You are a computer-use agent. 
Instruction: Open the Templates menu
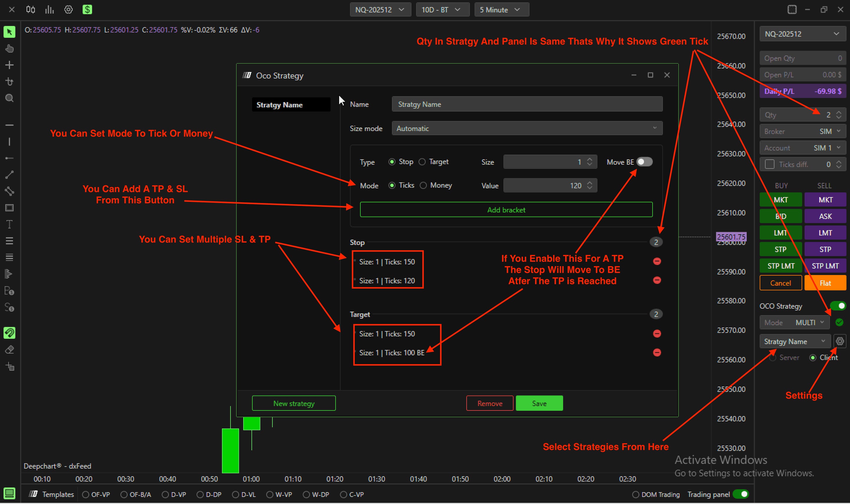(52, 495)
